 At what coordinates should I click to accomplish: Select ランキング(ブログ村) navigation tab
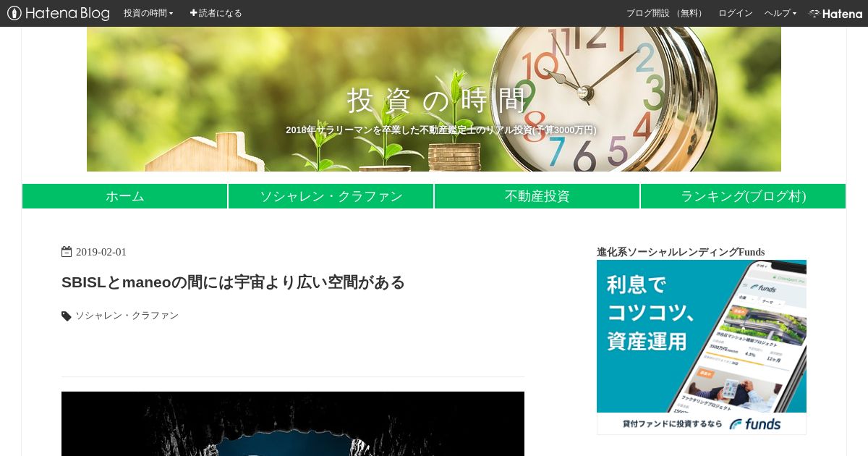coord(743,196)
